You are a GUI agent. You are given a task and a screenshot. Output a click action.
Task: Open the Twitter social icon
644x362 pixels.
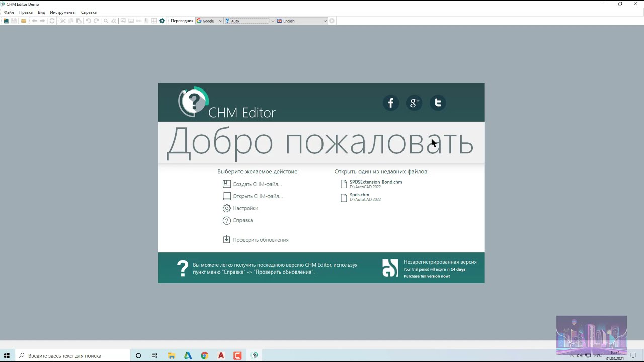[x=438, y=103]
